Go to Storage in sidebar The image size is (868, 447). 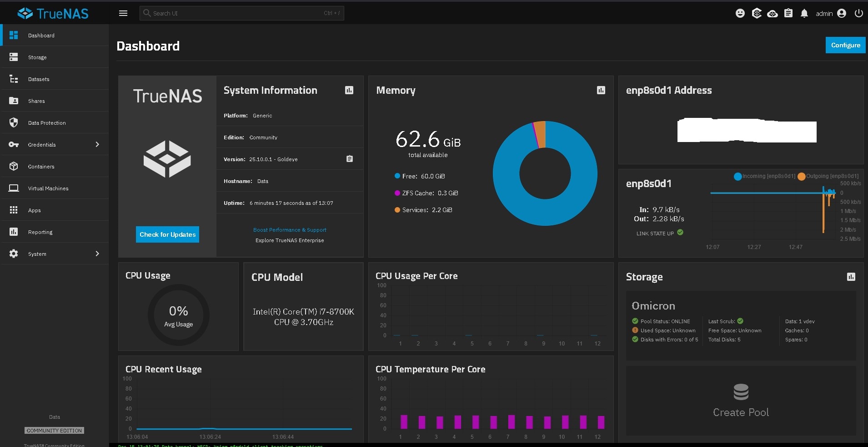37,57
